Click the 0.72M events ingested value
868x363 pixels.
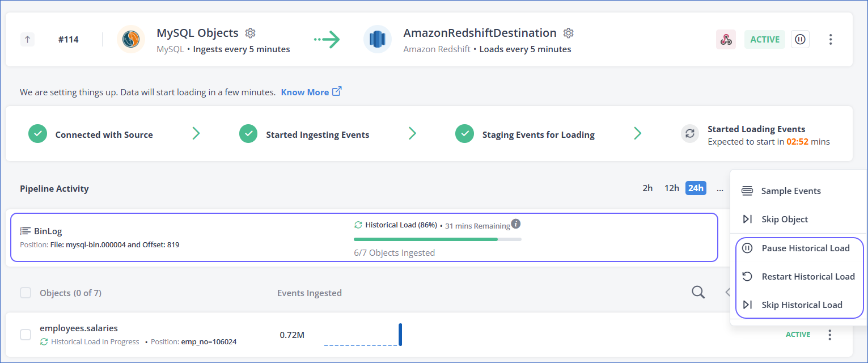(x=292, y=335)
